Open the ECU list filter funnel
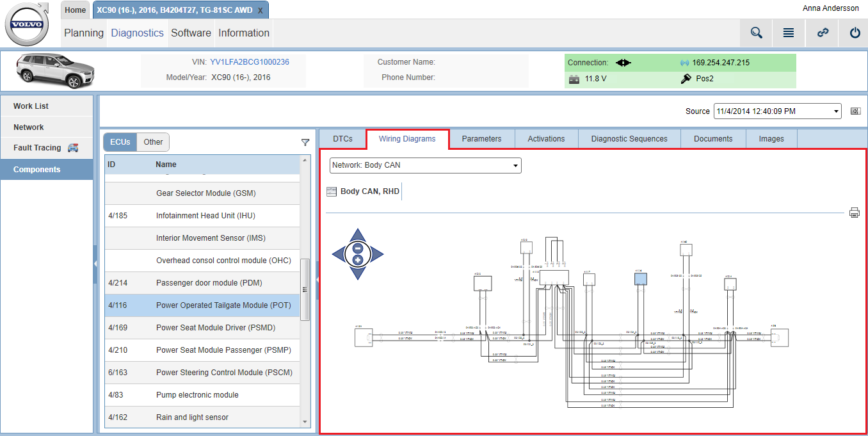The height and width of the screenshot is (436, 868). [x=305, y=143]
